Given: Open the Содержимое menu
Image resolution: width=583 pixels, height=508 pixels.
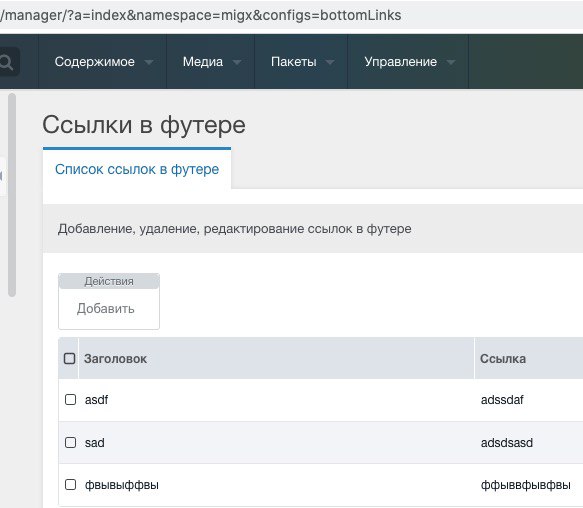Looking at the screenshot, I should coord(103,62).
